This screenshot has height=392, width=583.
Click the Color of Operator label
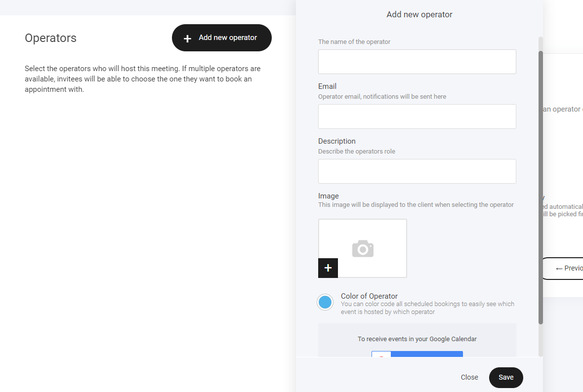369,296
